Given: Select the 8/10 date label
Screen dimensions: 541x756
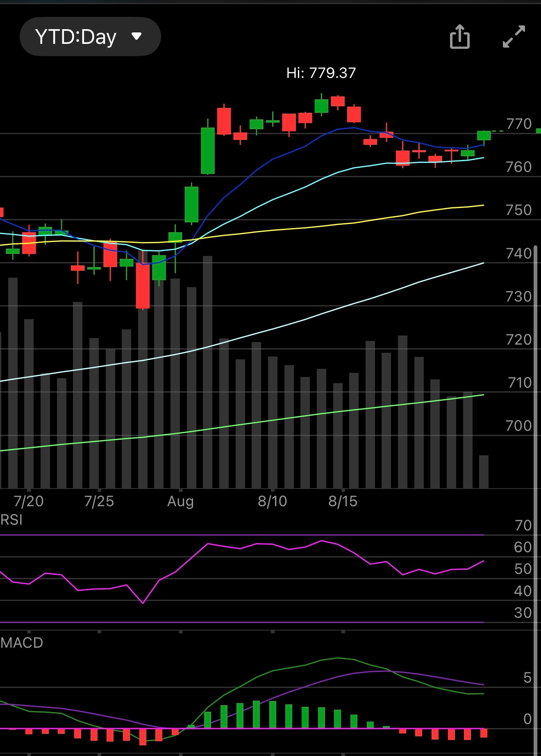Looking at the screenshot, I should (273, 501).
